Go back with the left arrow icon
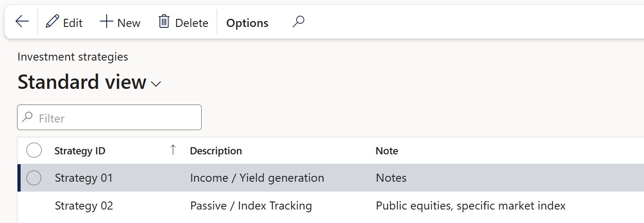 pos(22,22)
